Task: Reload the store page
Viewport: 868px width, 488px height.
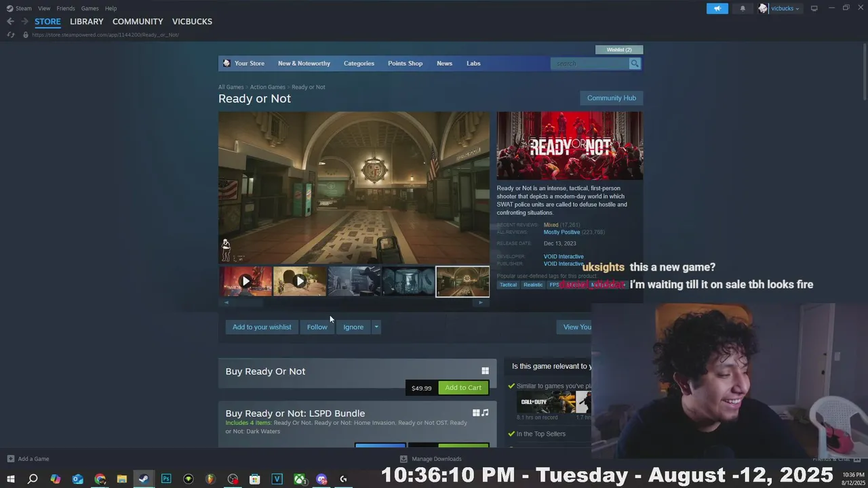Action: click(10, 35)
